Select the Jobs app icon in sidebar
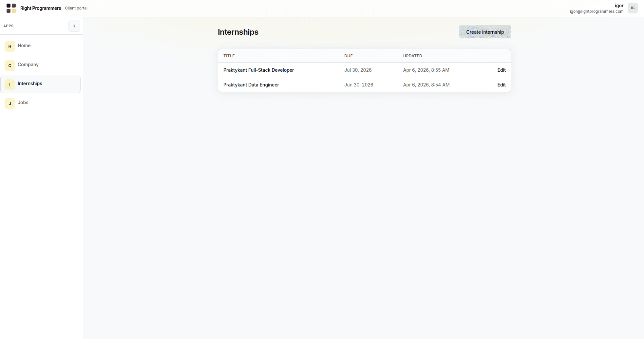644x339 pixels. [9, 104]
